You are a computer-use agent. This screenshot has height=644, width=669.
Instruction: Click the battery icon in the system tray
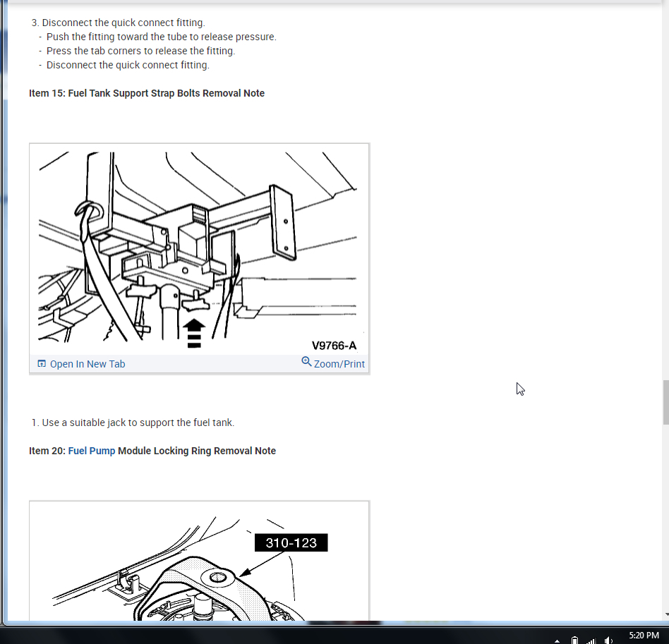[574, 640]
